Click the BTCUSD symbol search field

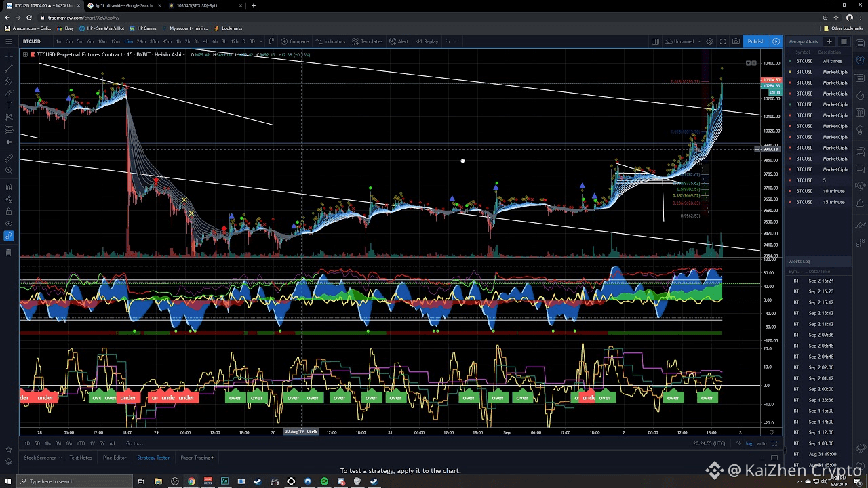tap(32, 41)
